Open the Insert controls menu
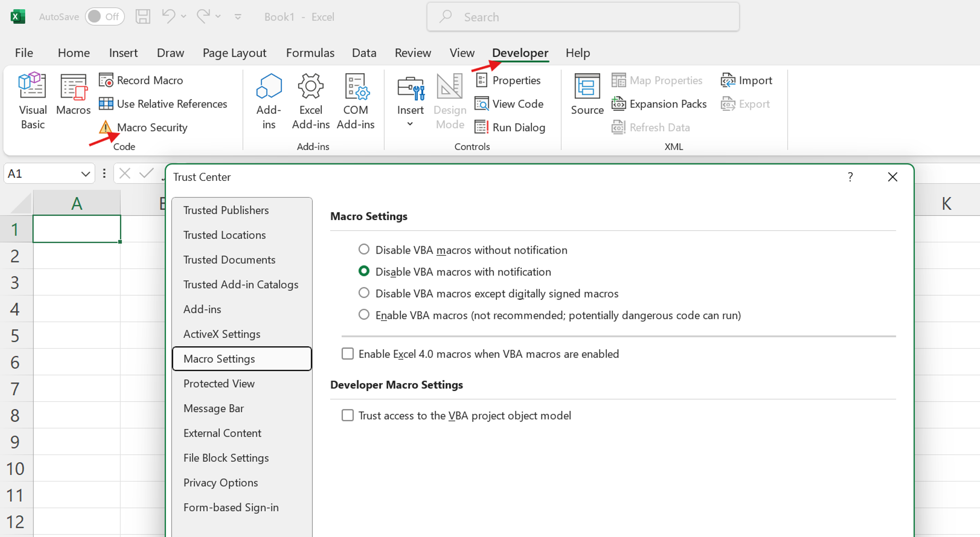Screen dimensions: 980x537 [410, 101]
